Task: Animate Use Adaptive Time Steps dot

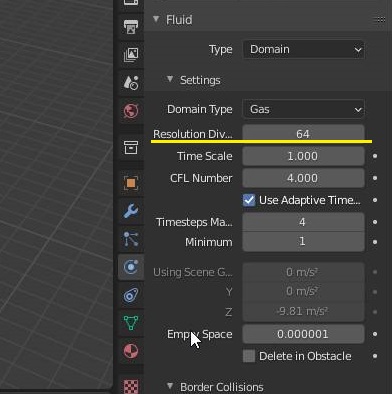Action: coord(375,200)
